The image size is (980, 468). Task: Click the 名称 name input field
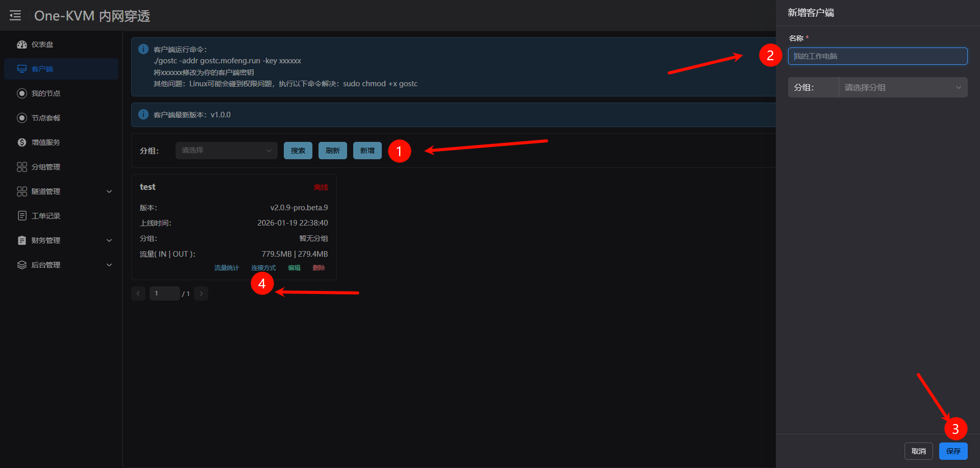pyautogui.click(x=877, y=56)
